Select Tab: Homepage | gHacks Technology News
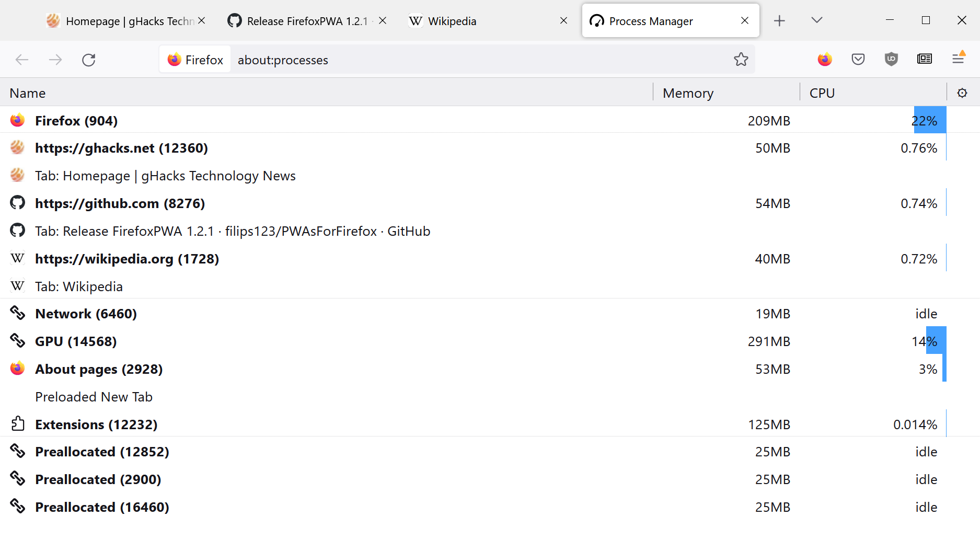Screen dimensions: 980x551 point(490,176)
